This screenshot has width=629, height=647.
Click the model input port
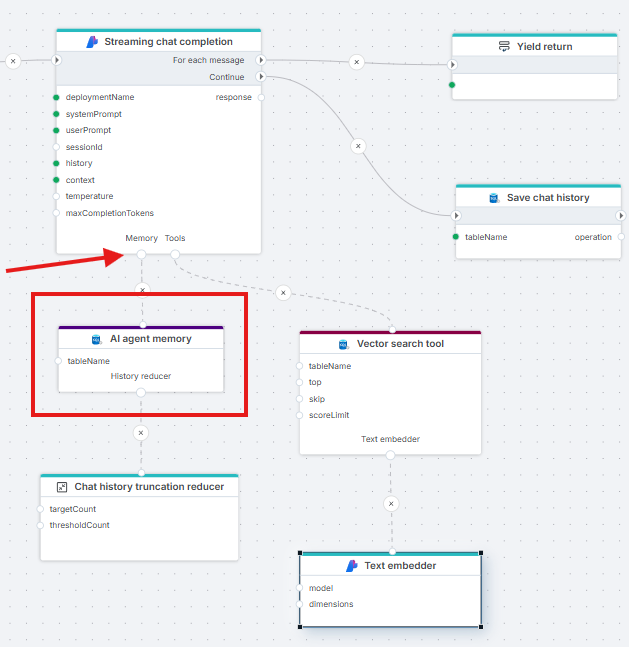[x=300, y=588]
